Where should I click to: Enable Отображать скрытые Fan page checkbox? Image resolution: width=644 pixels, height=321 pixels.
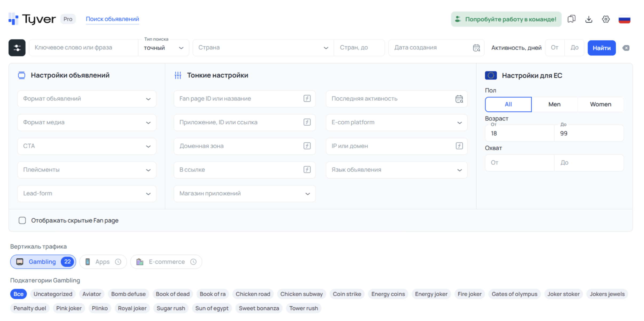pyautogui.click(x=22, y=220)
